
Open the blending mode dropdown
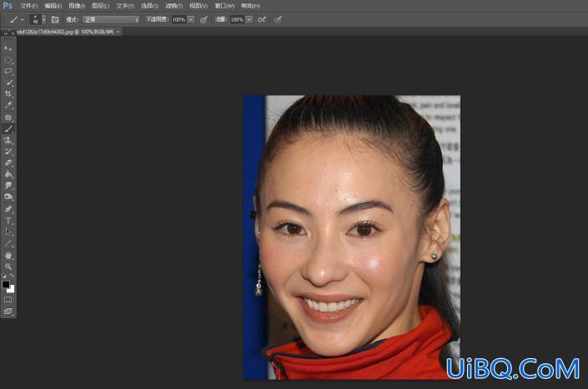pos(112,19)
